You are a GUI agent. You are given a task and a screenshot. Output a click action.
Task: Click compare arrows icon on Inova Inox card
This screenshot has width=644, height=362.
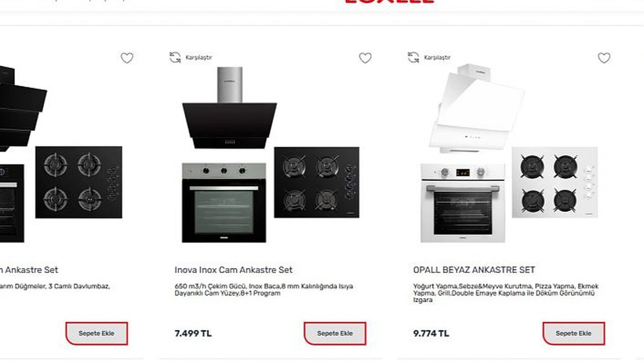pyautogui.click(x=175, y=57)
